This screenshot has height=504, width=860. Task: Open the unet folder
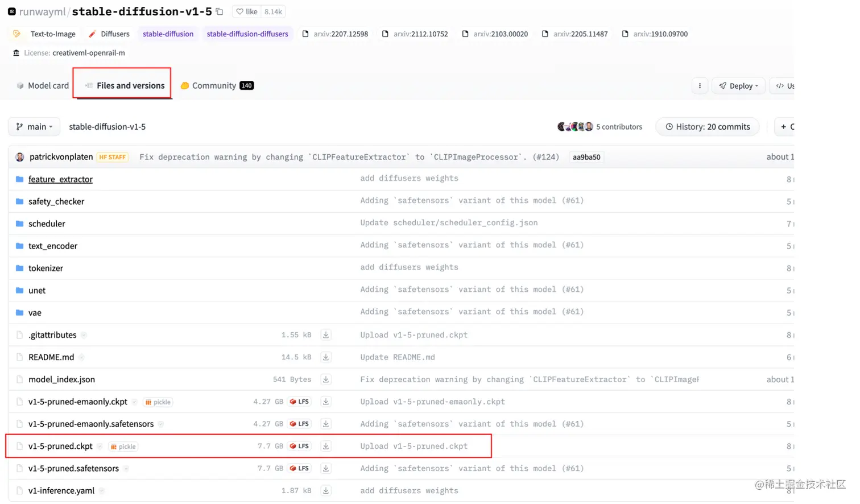point(37,290)
